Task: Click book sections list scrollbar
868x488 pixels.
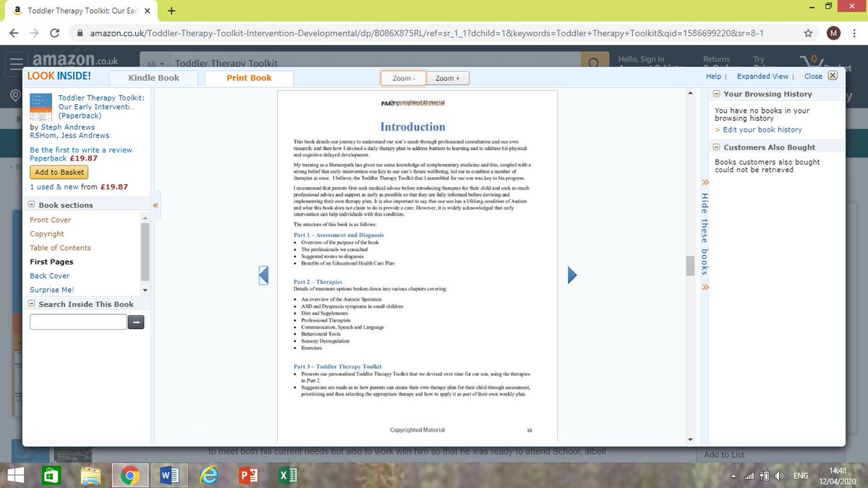Action: point(145,252)
